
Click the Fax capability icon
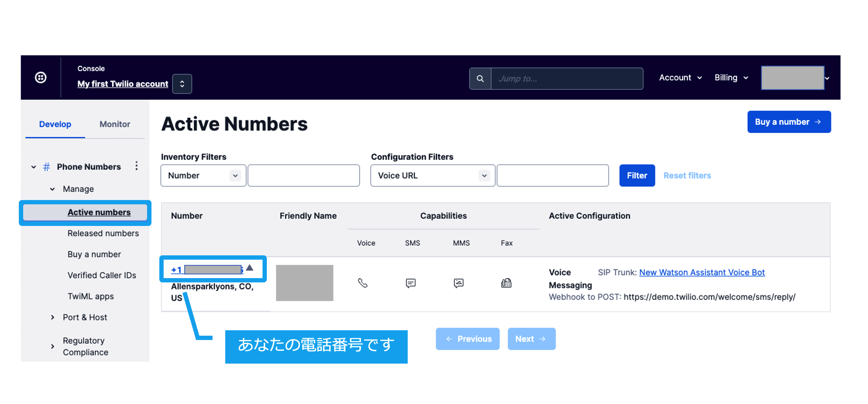pyautogui.click(x=506, y=283)
